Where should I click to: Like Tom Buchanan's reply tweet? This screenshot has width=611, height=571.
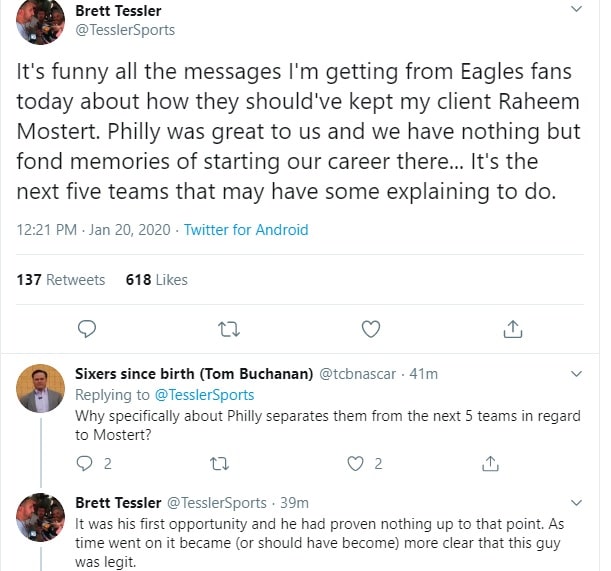tap(355, 463)
